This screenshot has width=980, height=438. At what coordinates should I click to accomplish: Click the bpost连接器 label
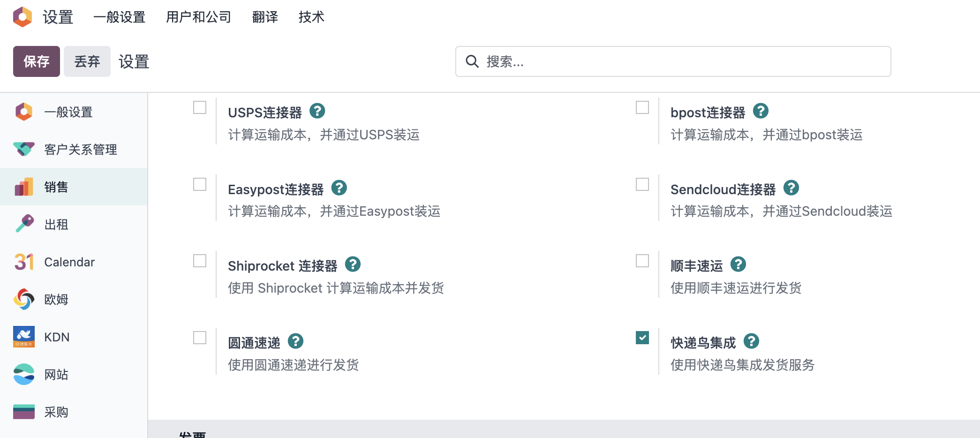click(708, 113)
